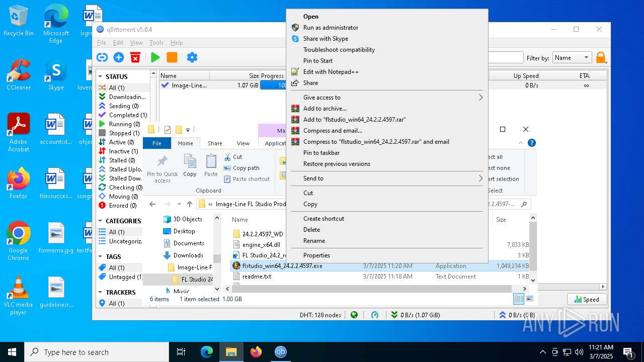Click Microsoft Edge icon in the taskbar
Screen dimensions: 644x362
pos(207,352)
